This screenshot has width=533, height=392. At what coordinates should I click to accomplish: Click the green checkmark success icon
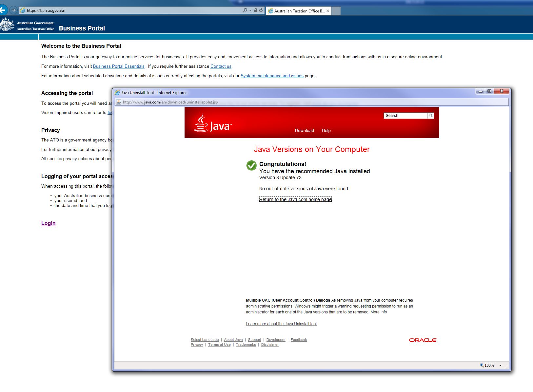pos(251,165)
